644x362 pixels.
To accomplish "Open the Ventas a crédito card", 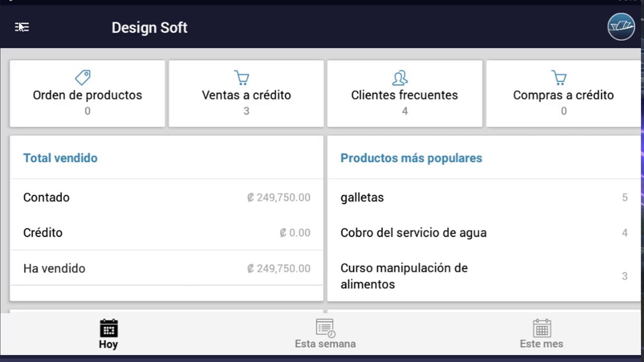I will coord(246,94).
